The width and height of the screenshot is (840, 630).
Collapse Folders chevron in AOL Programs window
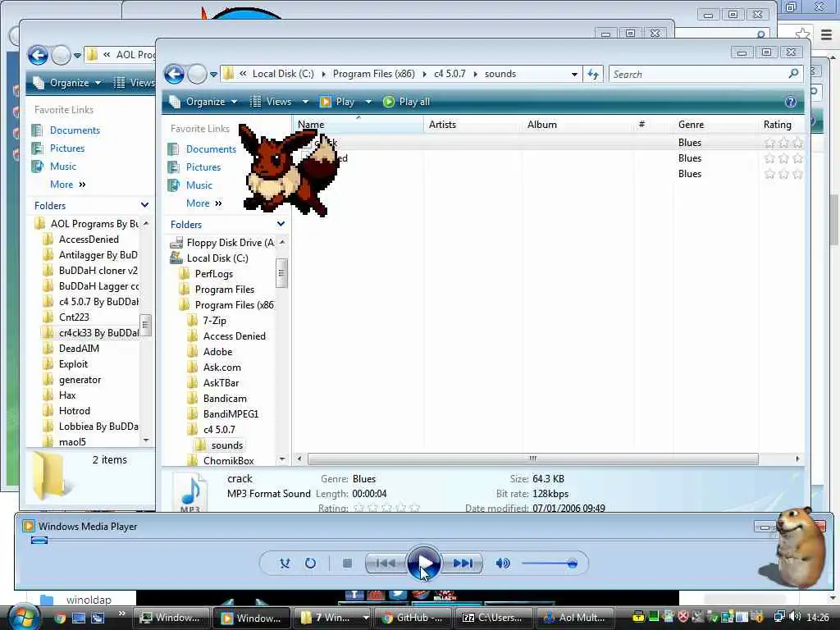144,205
